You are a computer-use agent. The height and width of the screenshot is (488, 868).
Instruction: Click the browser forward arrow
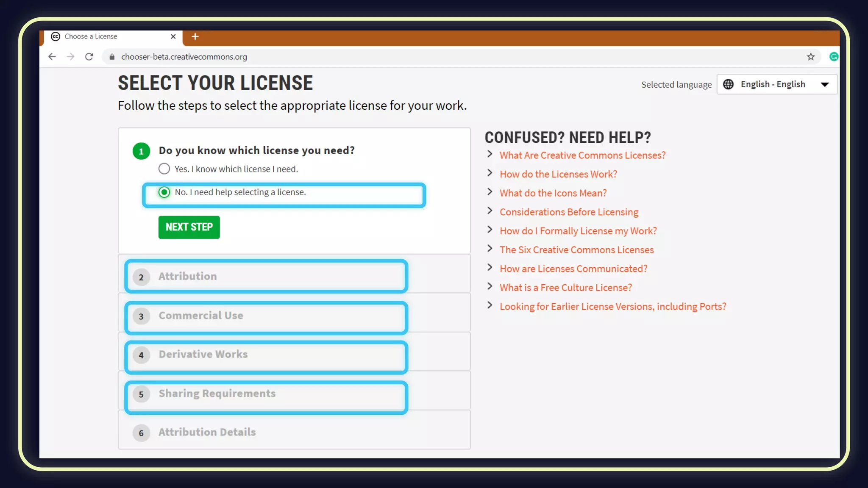click(x=70, y=57)
